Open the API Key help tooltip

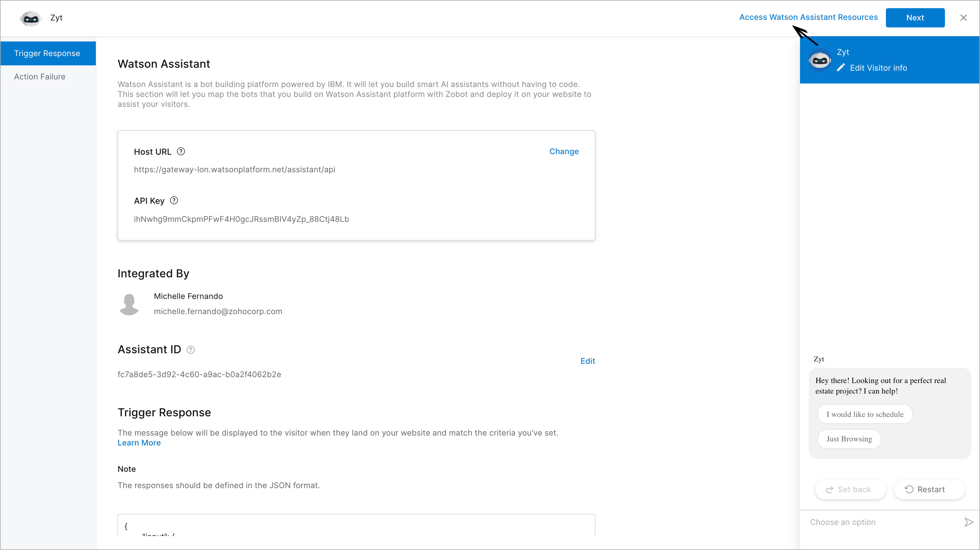174,200
